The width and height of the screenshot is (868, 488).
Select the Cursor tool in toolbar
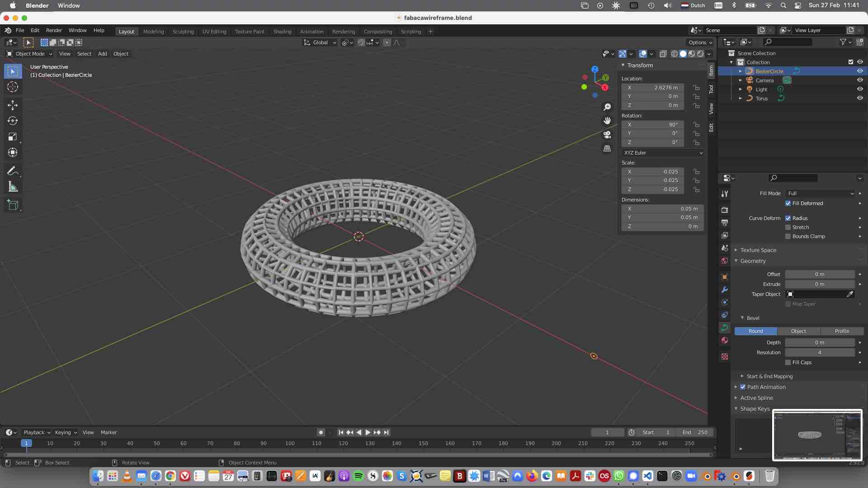(13, 87)
